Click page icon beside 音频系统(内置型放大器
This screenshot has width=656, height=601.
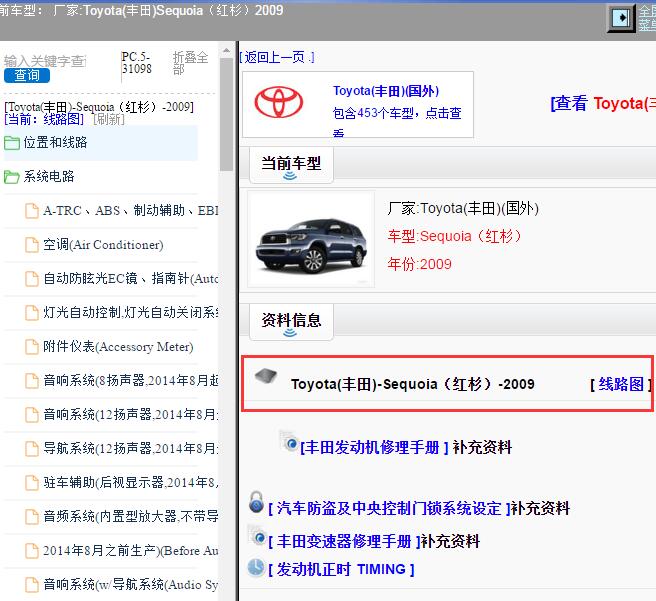pos(32,517)
